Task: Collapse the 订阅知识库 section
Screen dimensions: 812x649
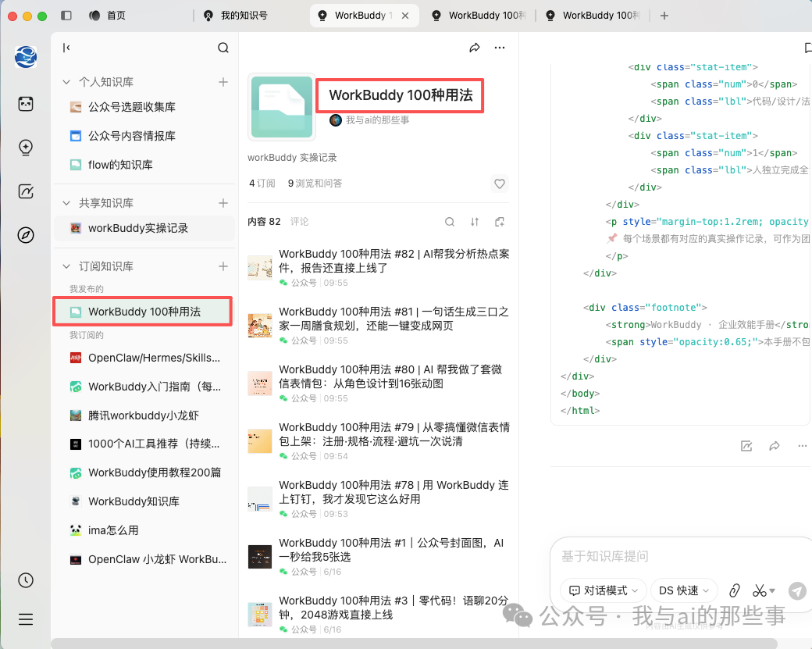Action: point(66,266)
